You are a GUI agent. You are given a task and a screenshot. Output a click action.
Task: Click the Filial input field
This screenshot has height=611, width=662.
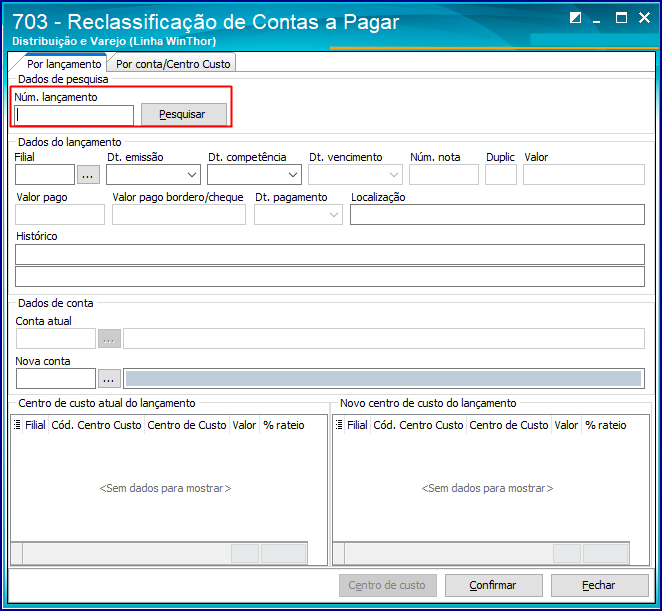[45, 175]
